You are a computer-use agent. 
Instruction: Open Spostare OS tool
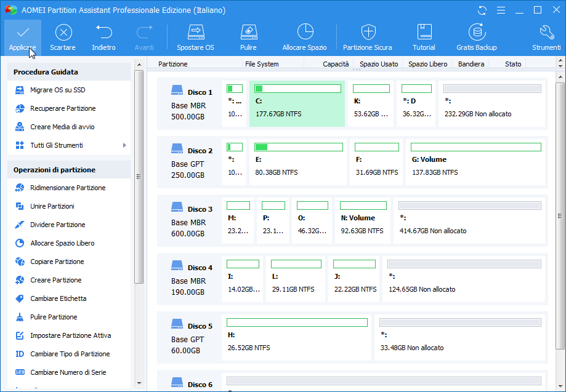click(195, 38)
